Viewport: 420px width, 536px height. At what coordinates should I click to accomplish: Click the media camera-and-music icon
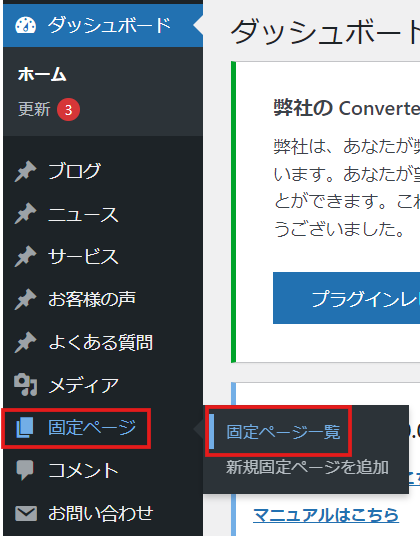tap(26, 385)
